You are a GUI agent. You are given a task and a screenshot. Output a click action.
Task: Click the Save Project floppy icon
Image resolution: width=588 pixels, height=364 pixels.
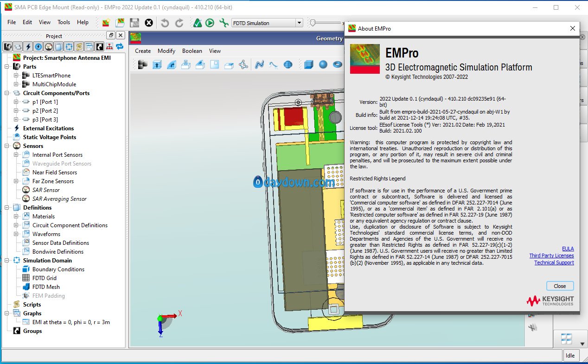tap(134, 23)
